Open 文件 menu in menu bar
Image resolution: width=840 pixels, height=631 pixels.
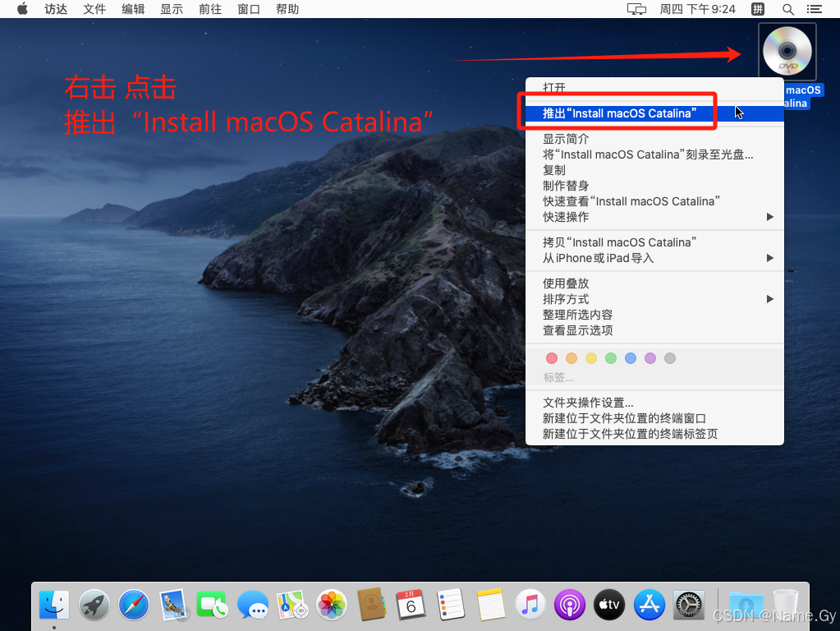(94, 9)
